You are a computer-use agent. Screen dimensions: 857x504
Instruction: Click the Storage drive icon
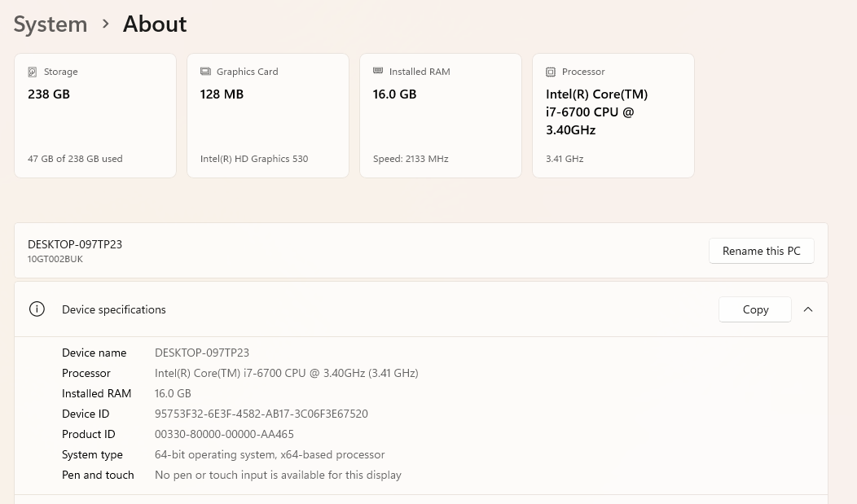(x=33, y=72)
